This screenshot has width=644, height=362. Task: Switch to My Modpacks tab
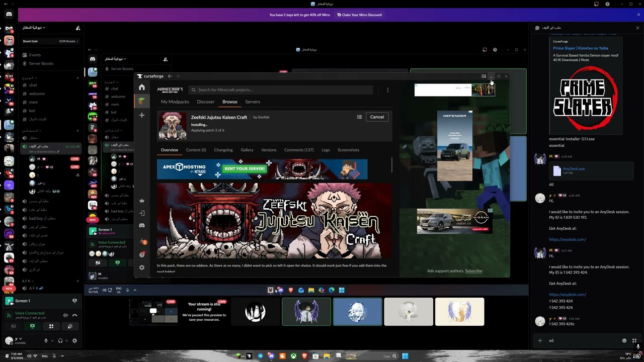pyautogui.click(x=175, y=102)
